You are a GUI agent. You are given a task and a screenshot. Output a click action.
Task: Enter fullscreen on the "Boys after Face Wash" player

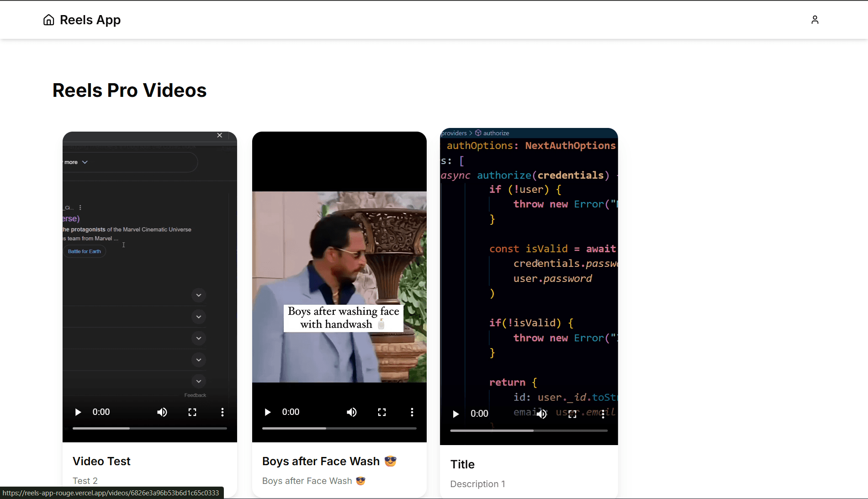382,412
